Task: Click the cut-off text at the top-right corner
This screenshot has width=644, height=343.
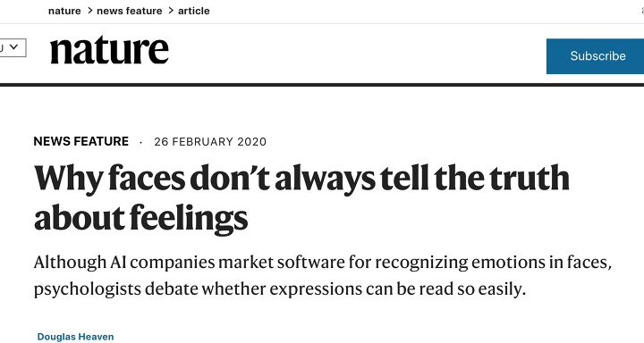Action: coord(642,11)
